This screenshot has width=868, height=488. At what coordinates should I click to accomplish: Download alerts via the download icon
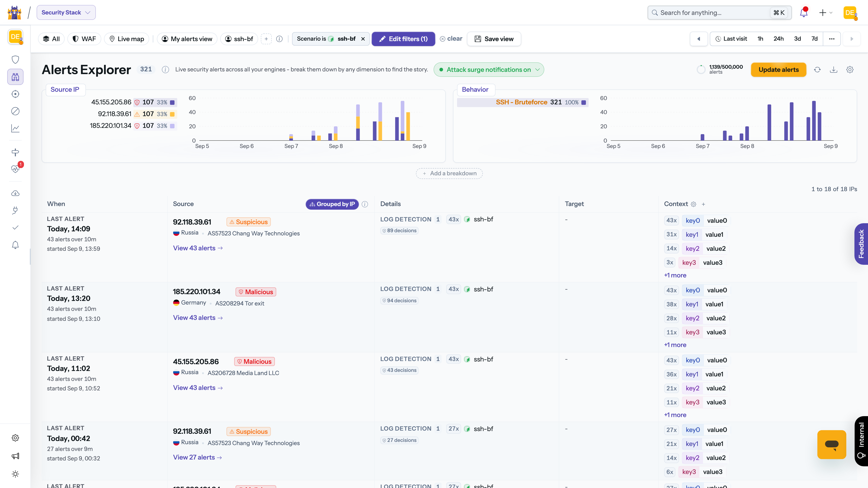click(833, 70)
